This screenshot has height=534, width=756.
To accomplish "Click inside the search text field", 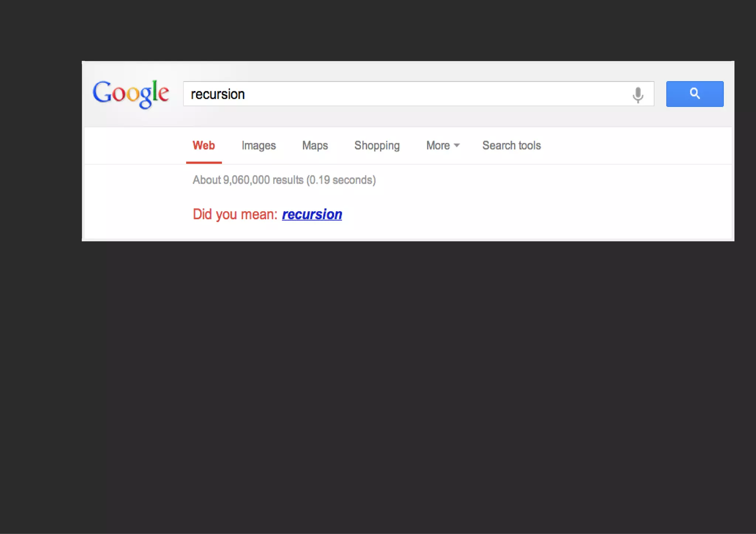I will click(332, 94).
